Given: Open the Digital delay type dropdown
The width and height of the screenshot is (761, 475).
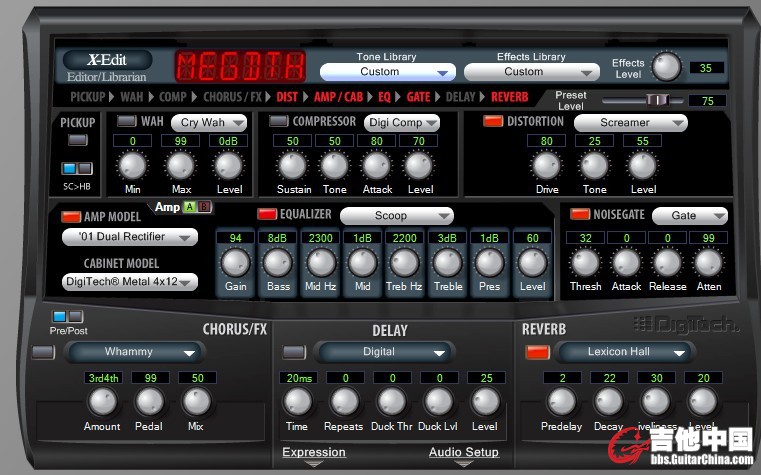Looking at the screenshot, I should pyautogui.click(x=384, y=352).
